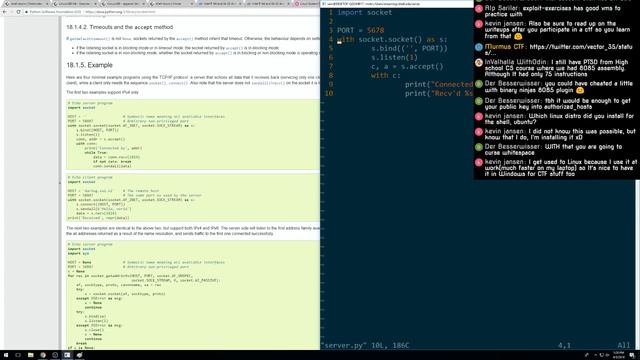
Task: Click the '18.1.5. Example' heading
Action: click(89, 65)
